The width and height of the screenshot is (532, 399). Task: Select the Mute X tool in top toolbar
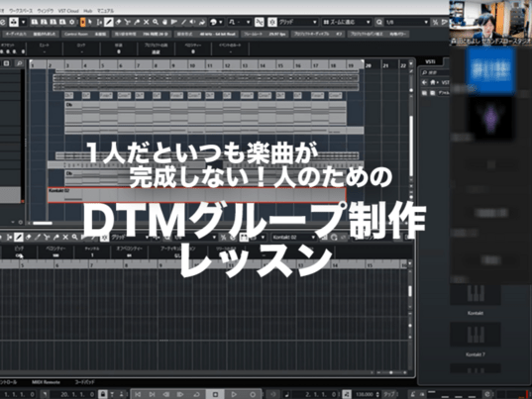[x=146, y=22]
